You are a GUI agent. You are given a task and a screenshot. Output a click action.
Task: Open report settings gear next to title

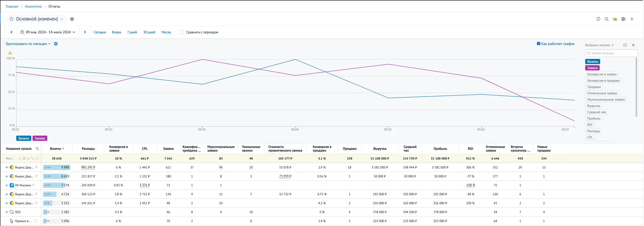click(72, 19)
